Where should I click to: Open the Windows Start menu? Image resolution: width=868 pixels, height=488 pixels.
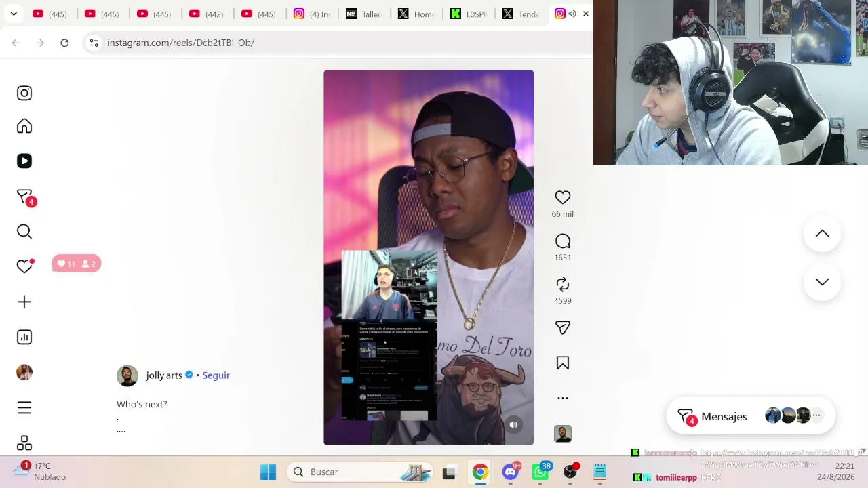269,472
